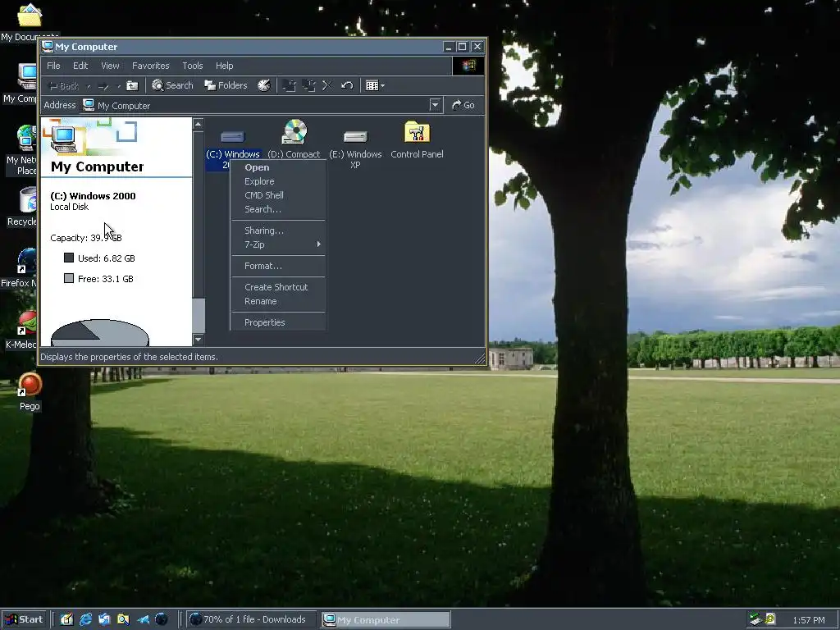Select the (C:) Windows 2000 drive icon
This screenshot has height=630, width=840.
[x=233, y=137]
